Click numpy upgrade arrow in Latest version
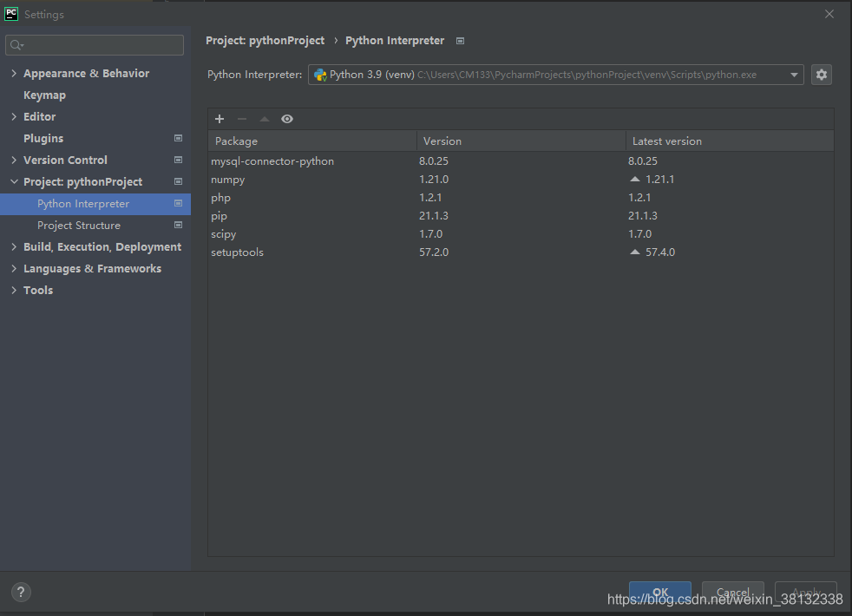This screenshot has height=616, width=852. [x=634, y=180]
